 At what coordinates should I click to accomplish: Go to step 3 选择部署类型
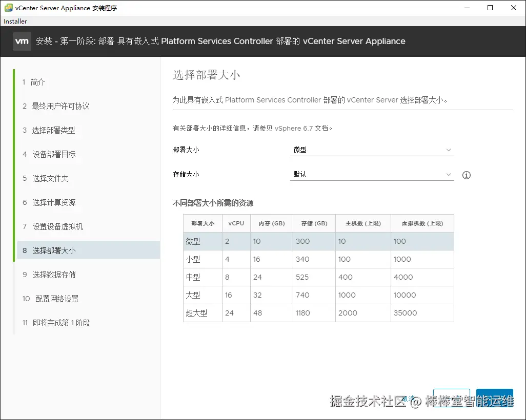tap(49, 131)
